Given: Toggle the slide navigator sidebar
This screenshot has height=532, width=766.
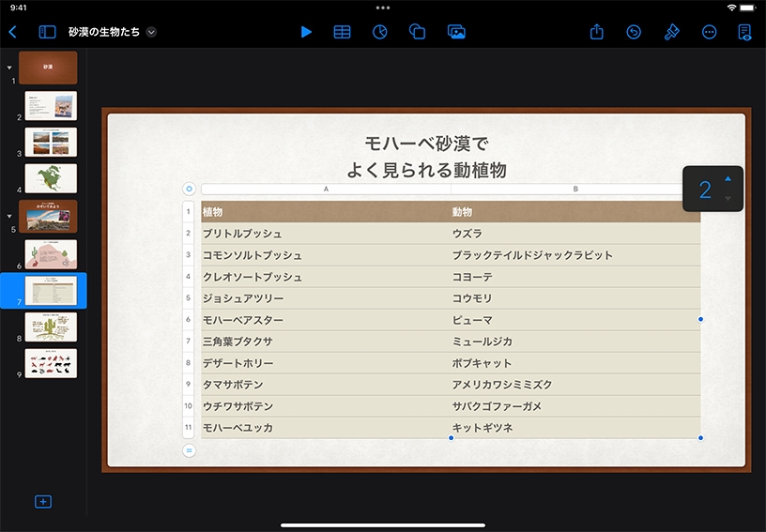Looking at the screenshot, I should [x=47, y=32].
